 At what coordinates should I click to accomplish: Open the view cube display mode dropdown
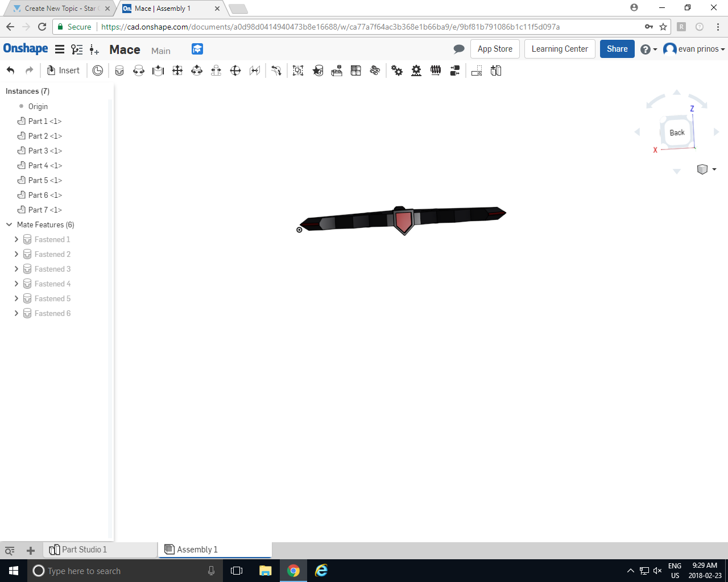[x=706, y=169]
